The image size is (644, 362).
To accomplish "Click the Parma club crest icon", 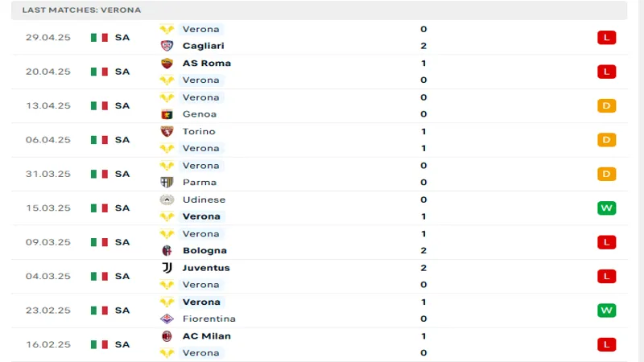I will (x=167, y=183).
